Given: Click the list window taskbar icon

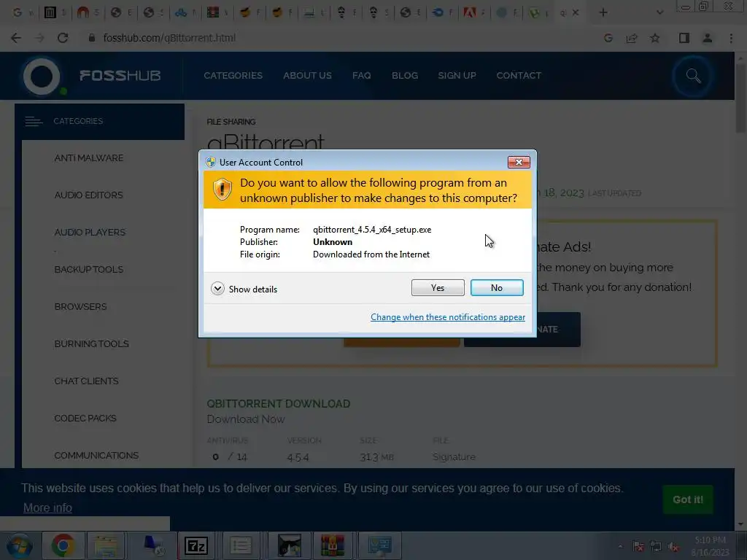Looking at the screenshot, I should [241, 545].
